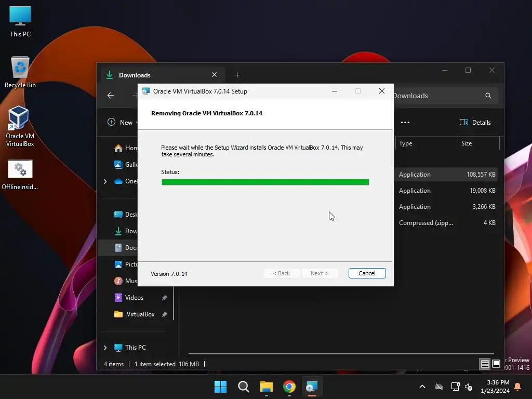Open the Recycle Bin desktop icon
This screenshot has width=532, height=399.
[20, 72]
